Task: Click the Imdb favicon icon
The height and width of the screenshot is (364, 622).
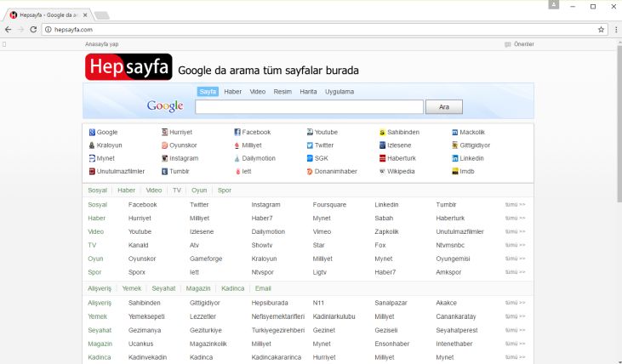Action: coord(455,172)
